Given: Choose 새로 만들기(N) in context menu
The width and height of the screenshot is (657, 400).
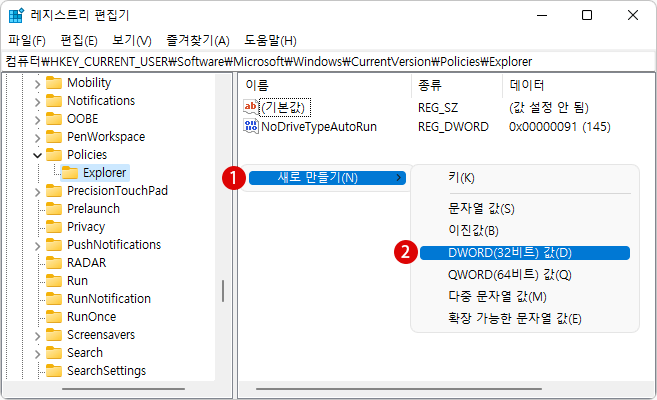Looking at the screenshot, I should point(327,178).
